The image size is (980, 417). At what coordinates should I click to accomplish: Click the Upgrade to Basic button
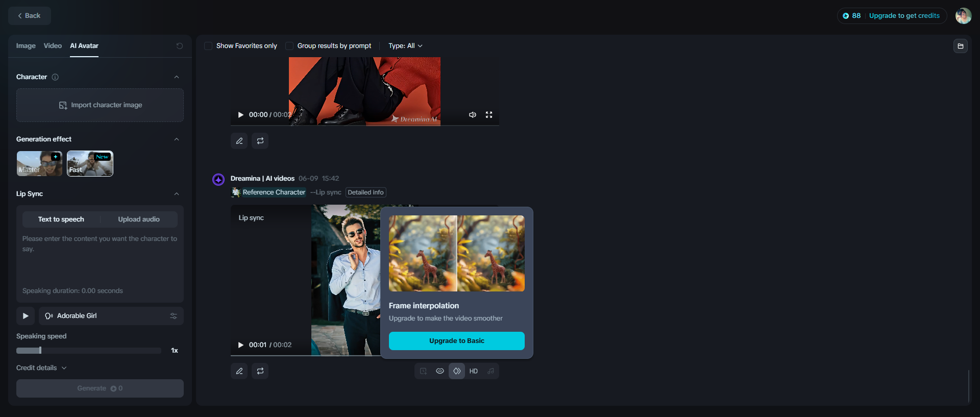click(457, 341)
